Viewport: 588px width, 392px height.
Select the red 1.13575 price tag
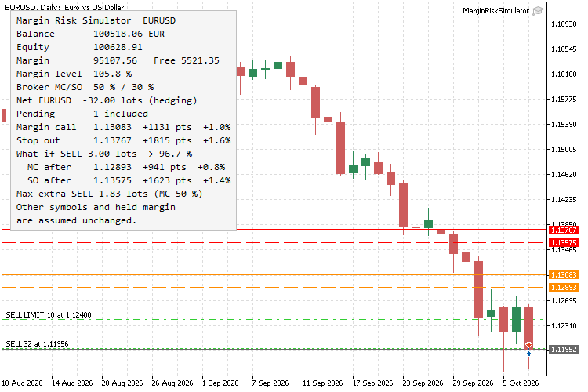(564, 243)
